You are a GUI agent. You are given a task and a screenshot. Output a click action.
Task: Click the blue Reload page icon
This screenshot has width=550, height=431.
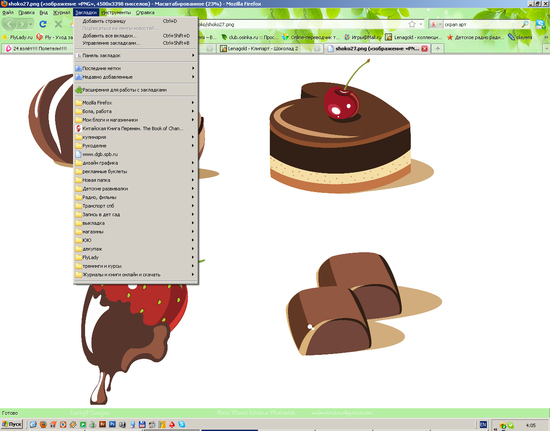[x=43, y=24]
